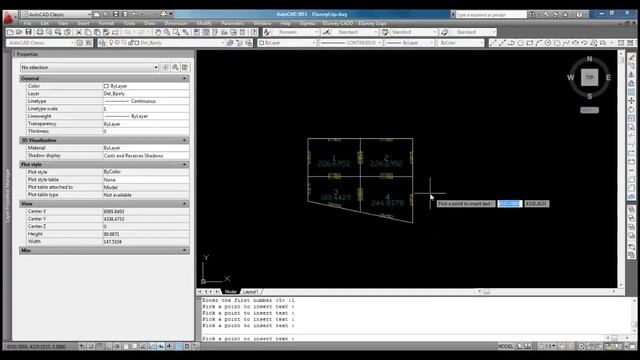Click the Open file icon
This screenshot has height=360, width=640.
pyautogui.click(x=19, y=32)
